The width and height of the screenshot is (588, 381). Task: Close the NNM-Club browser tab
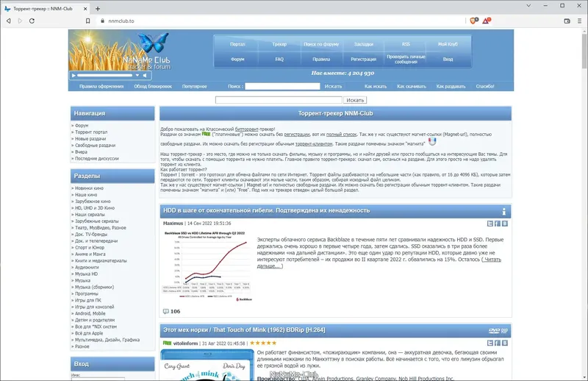click(85, 9)
